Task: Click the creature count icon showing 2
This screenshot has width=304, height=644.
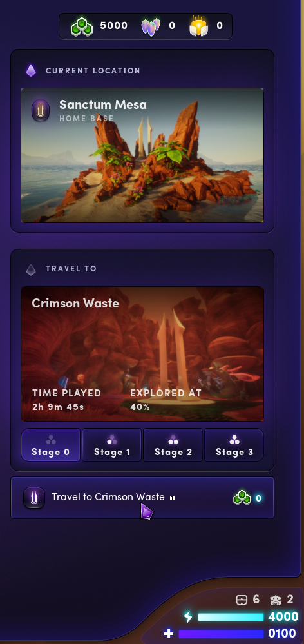Action: point(276,600)
